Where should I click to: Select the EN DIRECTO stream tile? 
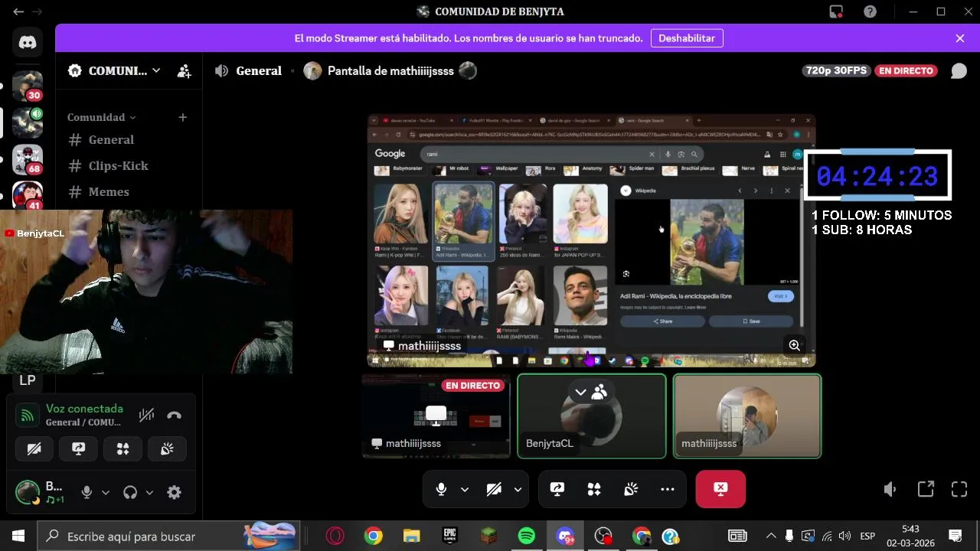436,416
